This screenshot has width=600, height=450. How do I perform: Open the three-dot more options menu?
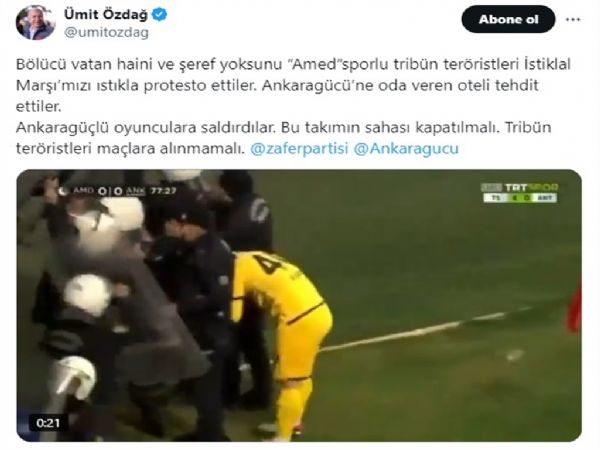(x=573, y=20)
